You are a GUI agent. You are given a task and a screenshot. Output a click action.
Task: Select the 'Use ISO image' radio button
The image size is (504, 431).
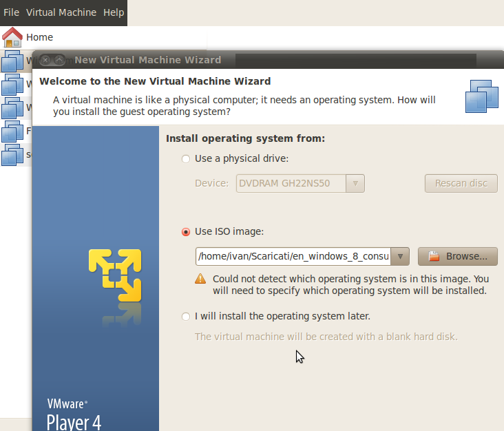[x=186, y=232]
